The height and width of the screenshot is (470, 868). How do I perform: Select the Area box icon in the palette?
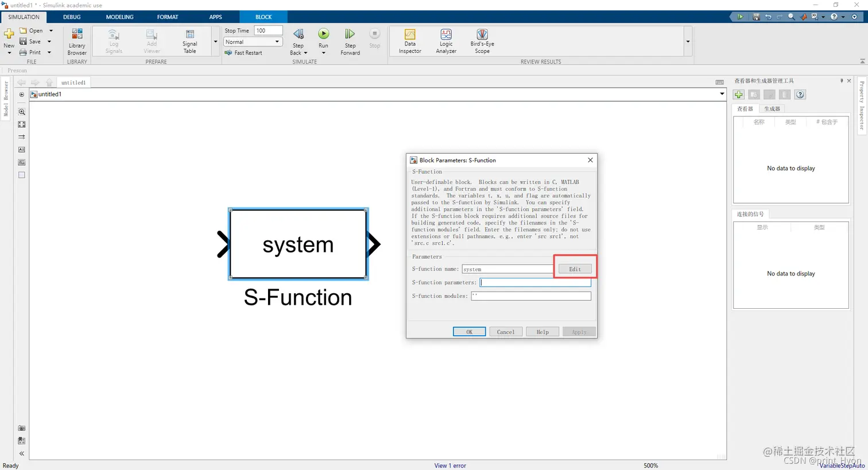(x=22, y=175)
